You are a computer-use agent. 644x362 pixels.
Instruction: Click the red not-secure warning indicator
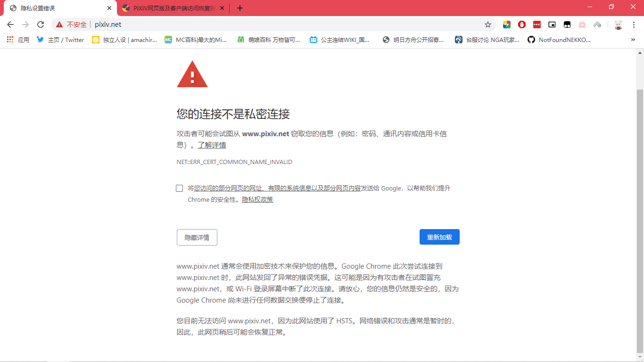pyautogui.click(x=72, y=25)
